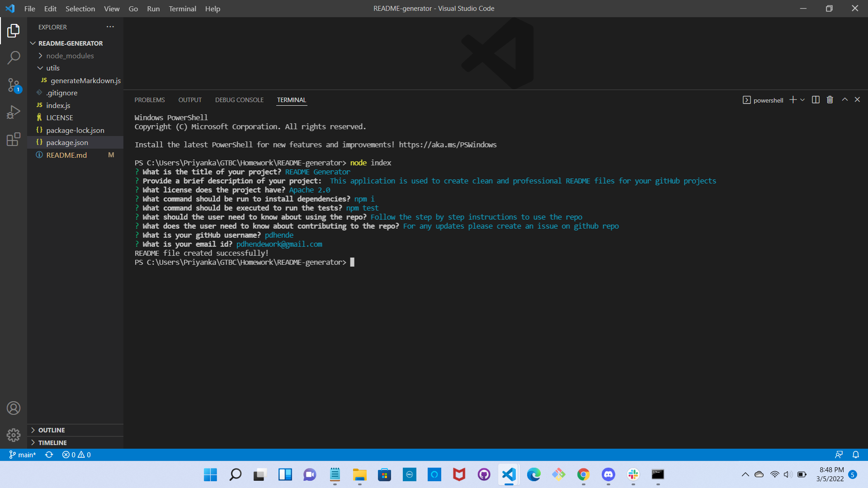Expand the OUTLINE section
Screen dimensions: 868x488
[51, 430]
